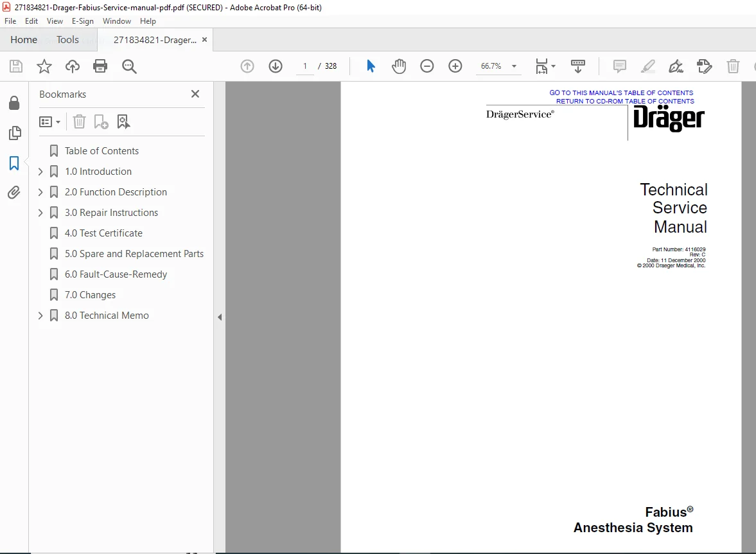Select the arrow Selection tool

tap(370, 66)
